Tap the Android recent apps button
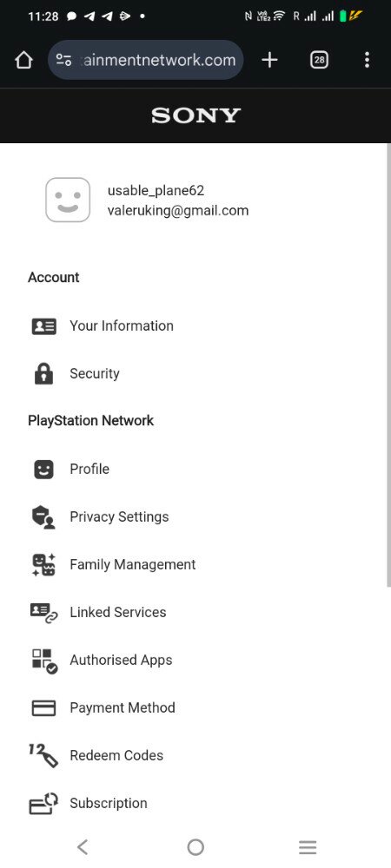 [x=308, y=847]
